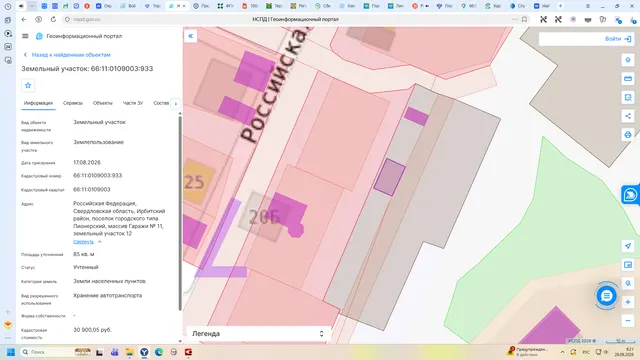Click the info panel scroll-down arrow
The height and width of the screenshot is (360, 640).
coord(180,341)
